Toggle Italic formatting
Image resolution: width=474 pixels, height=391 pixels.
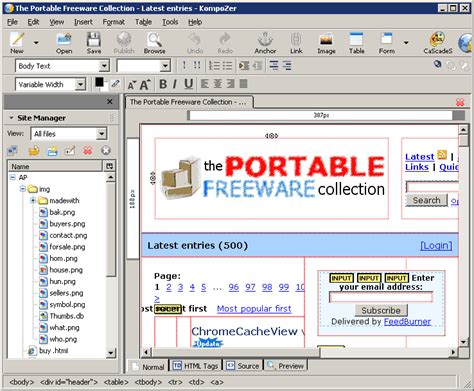(175, 84)
